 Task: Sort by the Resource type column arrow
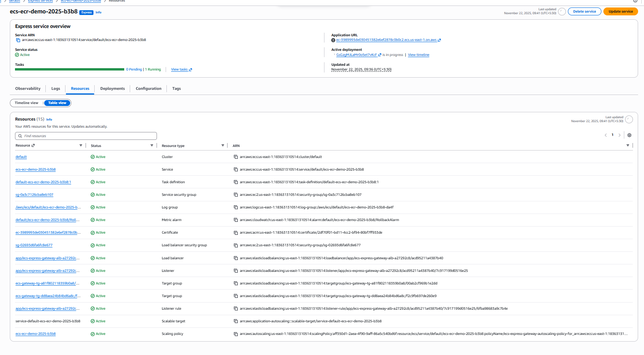(x=223, y=145)
